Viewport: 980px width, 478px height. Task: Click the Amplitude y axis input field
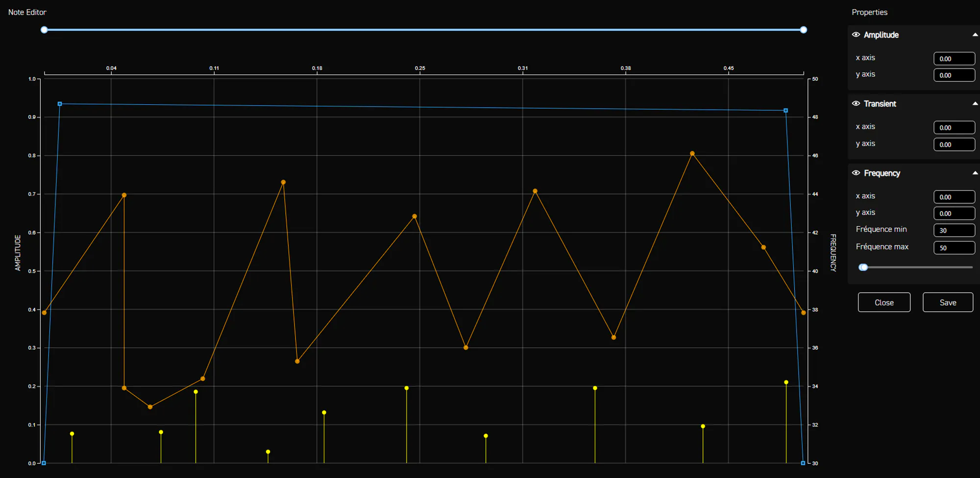(x=954, y=75)
